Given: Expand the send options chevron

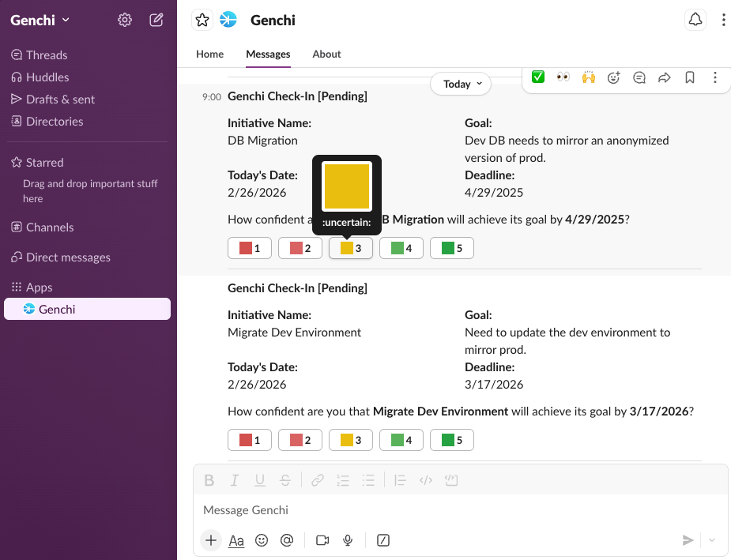Looking at the screenshot, I should (710, 540).
